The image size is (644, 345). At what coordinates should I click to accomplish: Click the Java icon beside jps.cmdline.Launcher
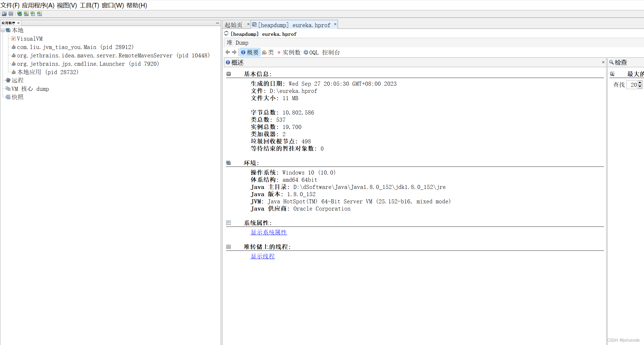[14, 63]
